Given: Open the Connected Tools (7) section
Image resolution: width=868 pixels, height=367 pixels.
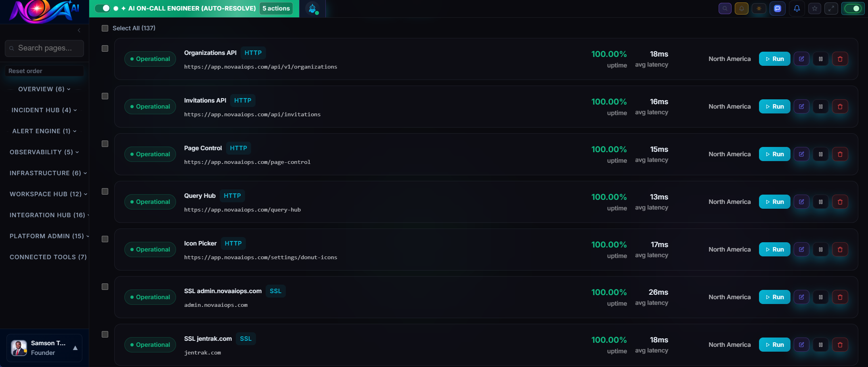Looking at the screenshot, I should click(x=48, y=257).
